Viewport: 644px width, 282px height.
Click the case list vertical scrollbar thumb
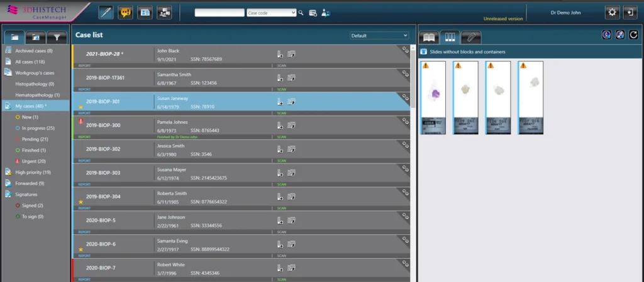pos(413,78)
